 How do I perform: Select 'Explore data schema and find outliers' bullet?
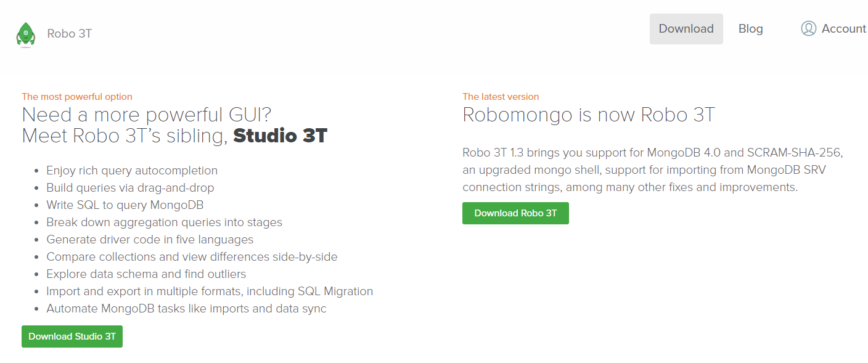pyautogui.click(x=146, y=274)
